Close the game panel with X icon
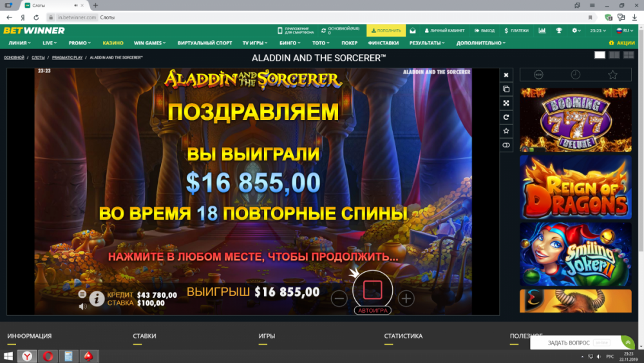 [x=506, y=75]
